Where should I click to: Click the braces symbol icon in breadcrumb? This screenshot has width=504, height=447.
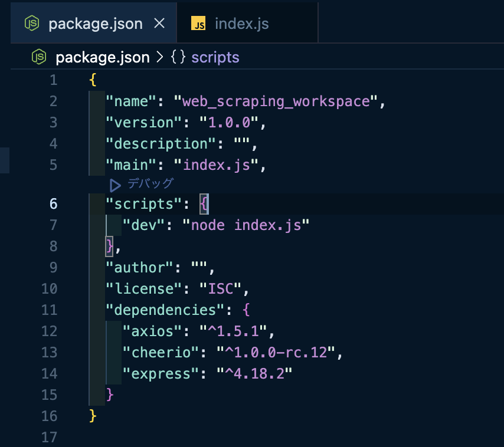tap(178, 57)
